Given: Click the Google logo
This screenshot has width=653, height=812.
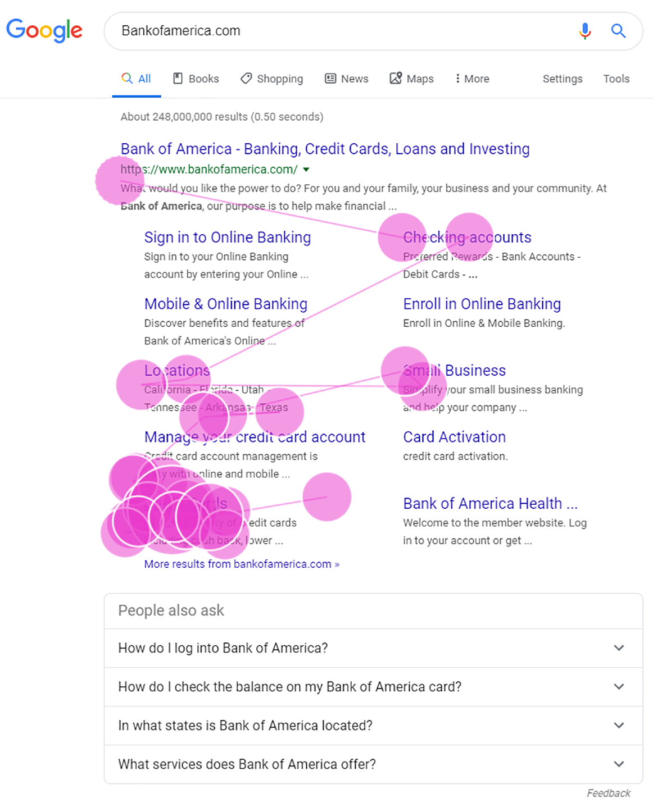Looking at the screenshot, I should [x=44, y=30].
